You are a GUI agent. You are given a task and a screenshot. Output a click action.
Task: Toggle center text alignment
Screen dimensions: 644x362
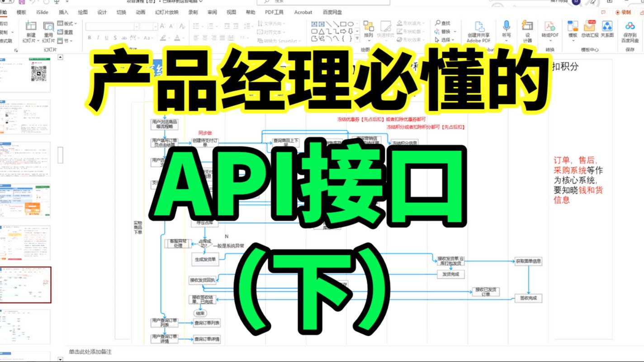coord(204,38)
